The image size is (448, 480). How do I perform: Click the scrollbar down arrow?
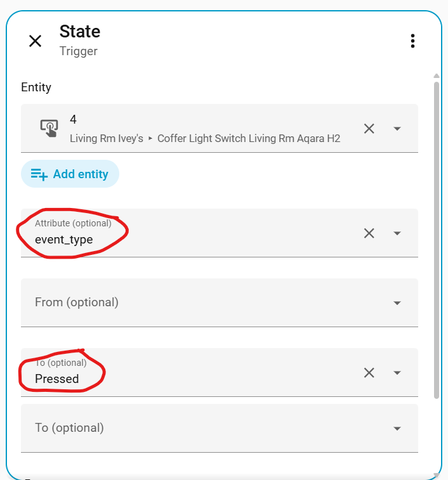436,474
